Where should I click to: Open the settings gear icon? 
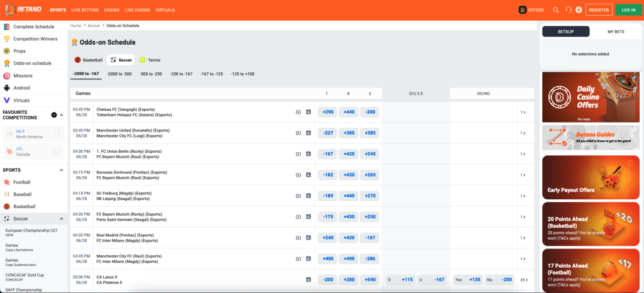(579, 10)
